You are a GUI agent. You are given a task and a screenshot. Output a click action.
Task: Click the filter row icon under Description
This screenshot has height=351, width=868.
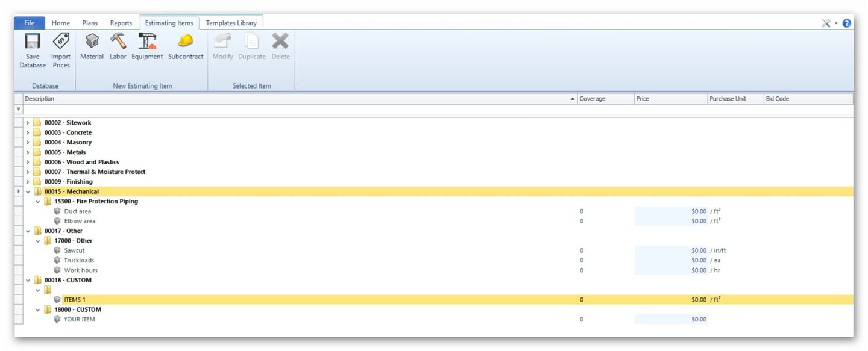[x=18, y=110]
